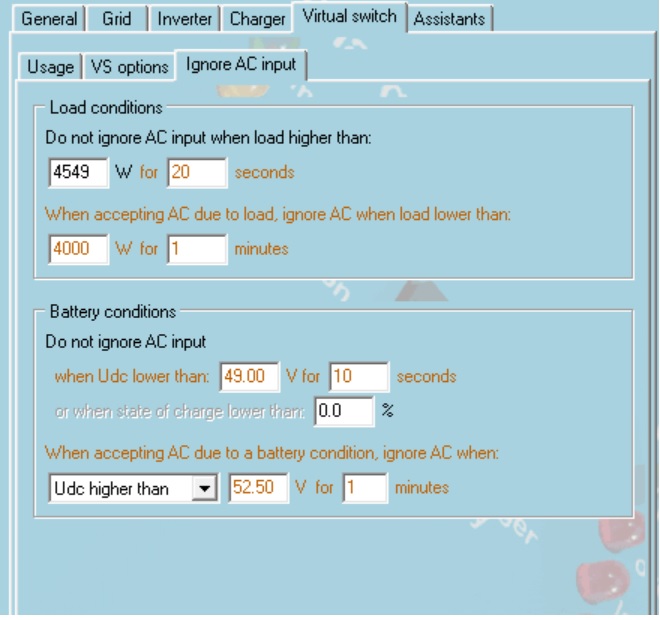Open the Grid tab
Viewport: 660px width, 620px height.
tap(117, 19)
